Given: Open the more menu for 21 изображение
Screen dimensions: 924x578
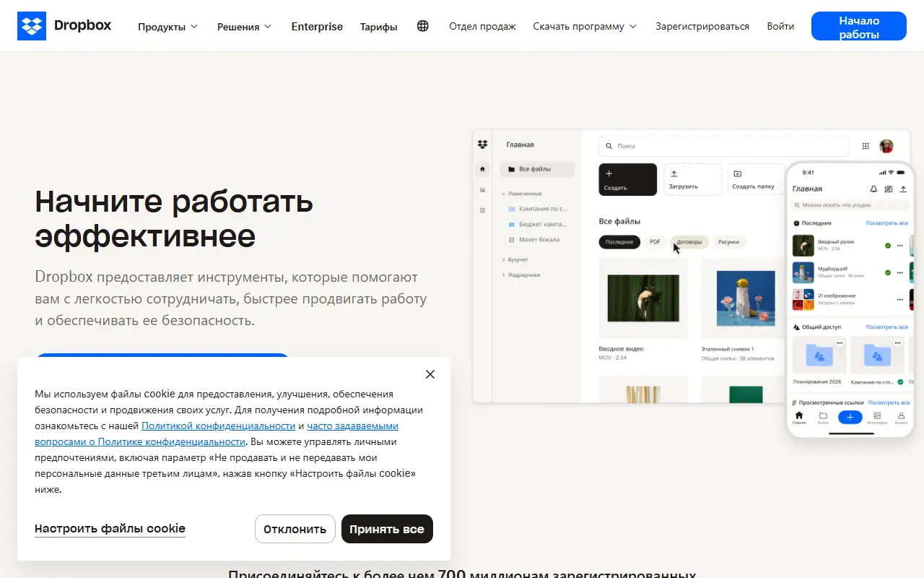Looking at the screenshot, I should [x=899, y=299].
